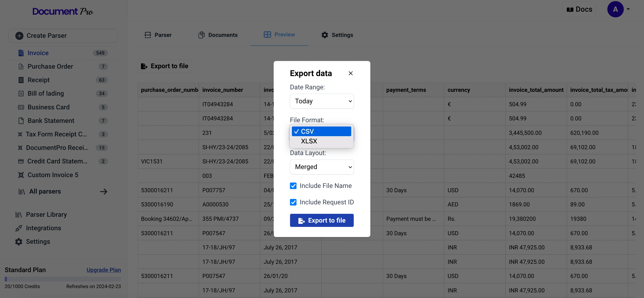Click the cell reading Booking 34602/Ap...
Viewport: 644px width, 298px height.
[168, 219]
